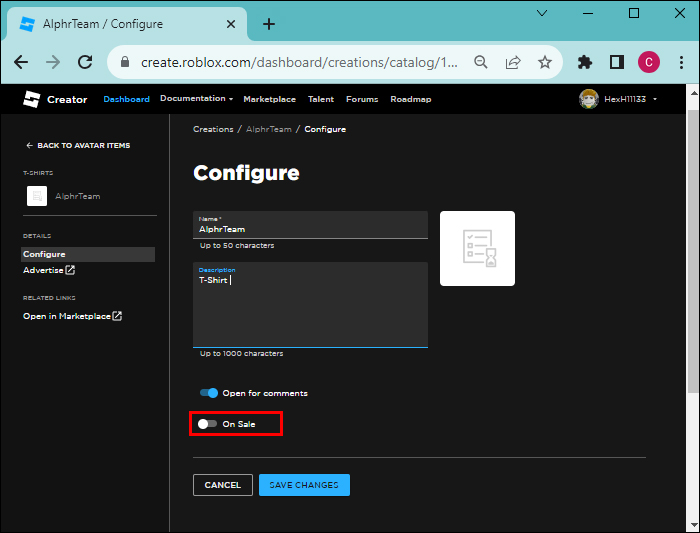The width and height of the screenshot is (700, 533).
Task: Click the Save Changes button
Action: point(304,485)
